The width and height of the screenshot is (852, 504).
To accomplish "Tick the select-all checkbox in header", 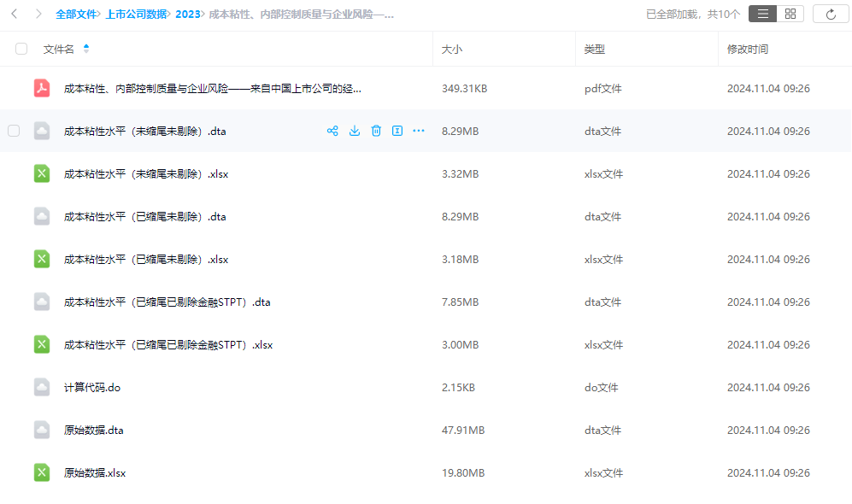I will [21, 49].
